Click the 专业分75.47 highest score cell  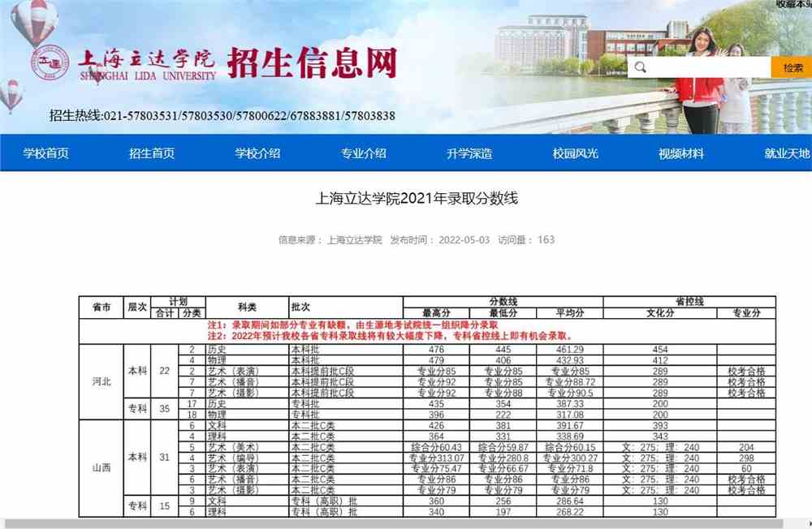[437, 469]
